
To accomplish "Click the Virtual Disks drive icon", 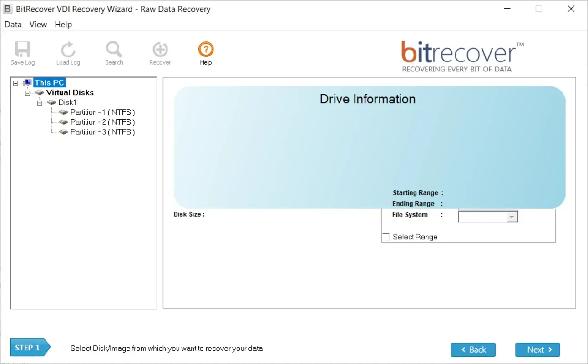I will [x=40, y=92].
